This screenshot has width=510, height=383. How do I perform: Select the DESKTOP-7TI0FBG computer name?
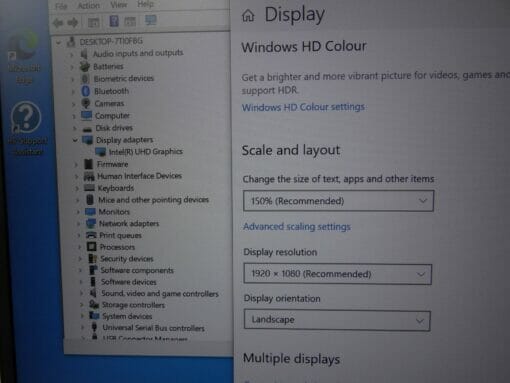click(x=111, y=41)
